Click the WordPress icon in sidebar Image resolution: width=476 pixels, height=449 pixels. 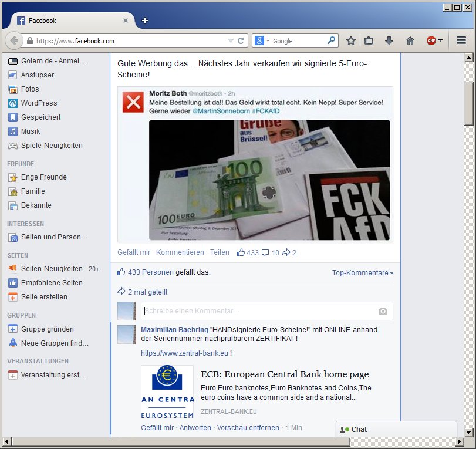point(13,103)
